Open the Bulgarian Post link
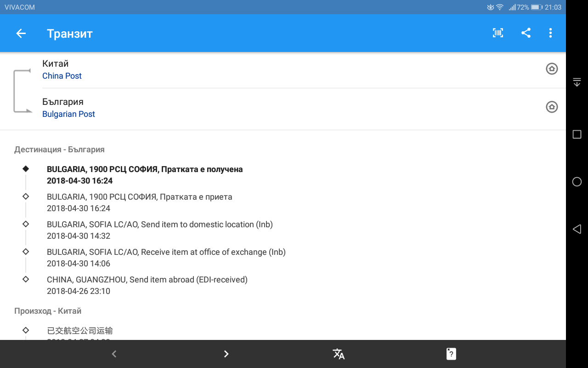 point(68,114)
